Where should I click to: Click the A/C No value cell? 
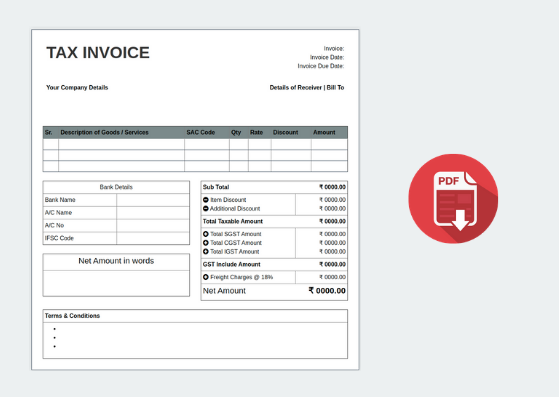tap(153, 225)
